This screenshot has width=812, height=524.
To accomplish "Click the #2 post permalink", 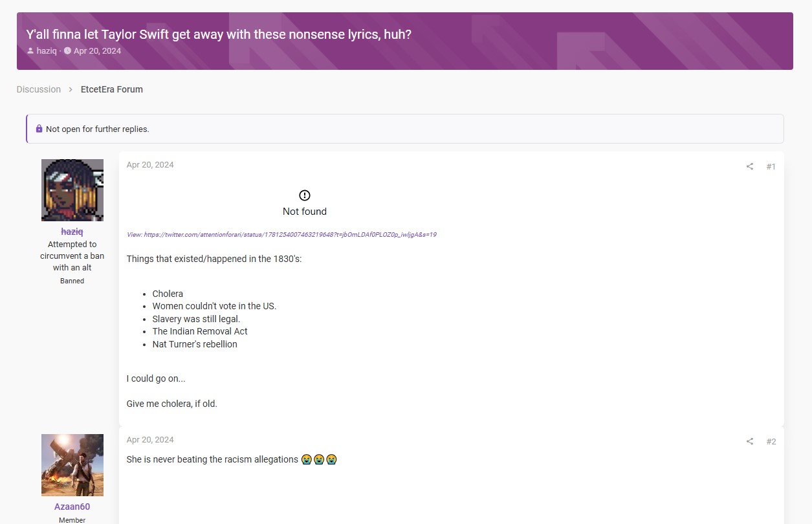I will pyautogui.click(x=771, y=441).
